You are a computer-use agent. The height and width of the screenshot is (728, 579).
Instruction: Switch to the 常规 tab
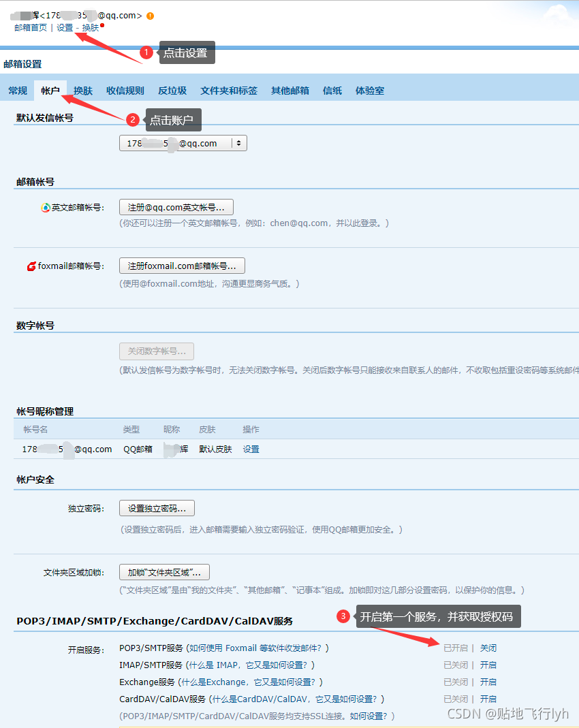[x=18, y=91]
